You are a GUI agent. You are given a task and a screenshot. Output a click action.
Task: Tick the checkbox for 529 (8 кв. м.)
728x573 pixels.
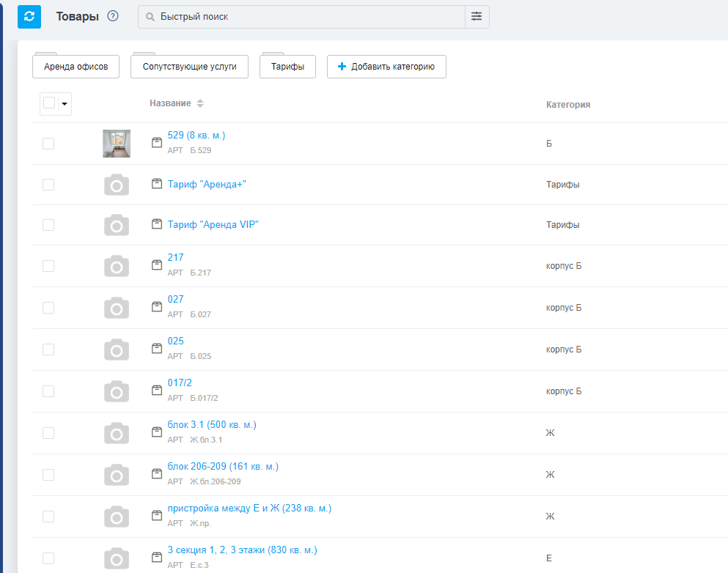click(48, 144)
